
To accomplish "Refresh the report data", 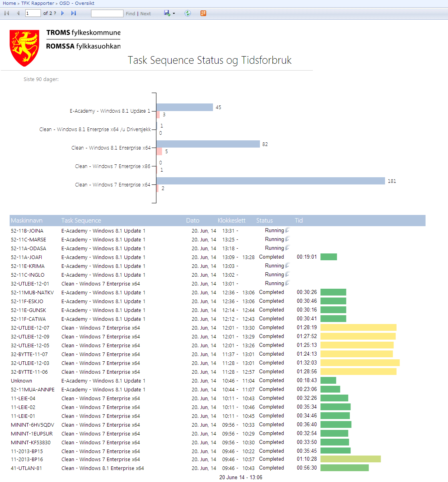I will [187, 13].
